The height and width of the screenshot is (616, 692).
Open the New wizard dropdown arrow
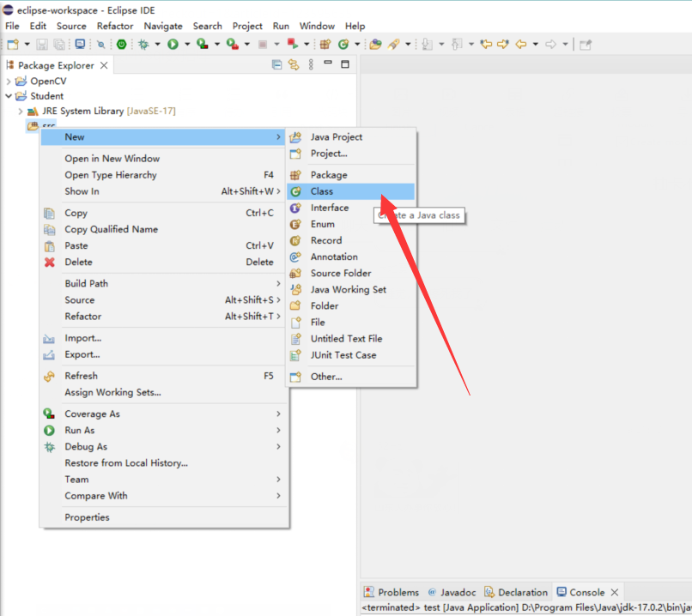click(27, 44)
